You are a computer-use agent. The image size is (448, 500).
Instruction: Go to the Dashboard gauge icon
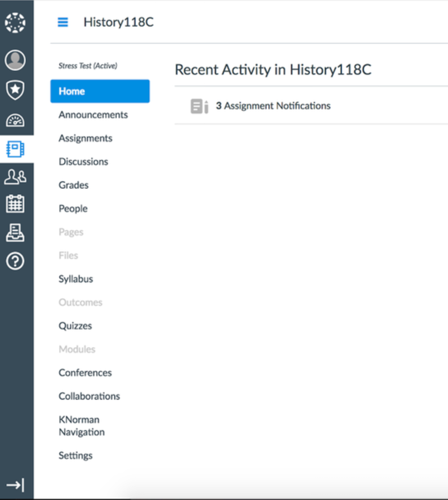coord(15,120)
